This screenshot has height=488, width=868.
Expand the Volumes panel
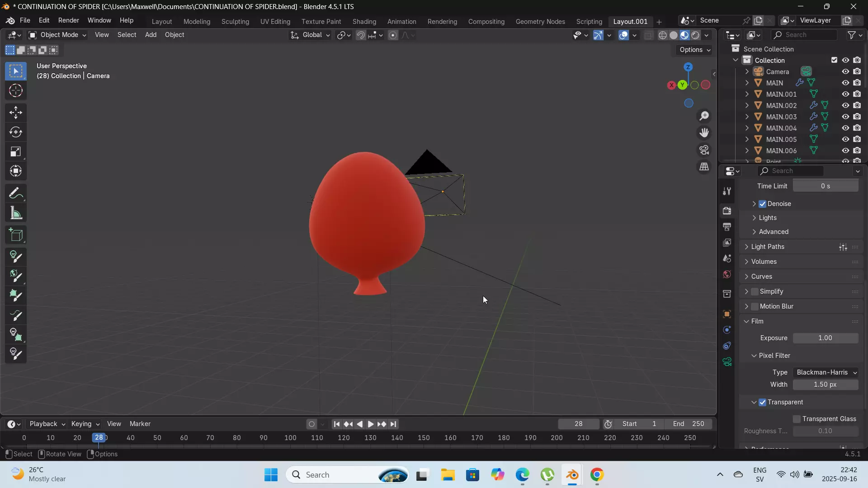(764, 262)
